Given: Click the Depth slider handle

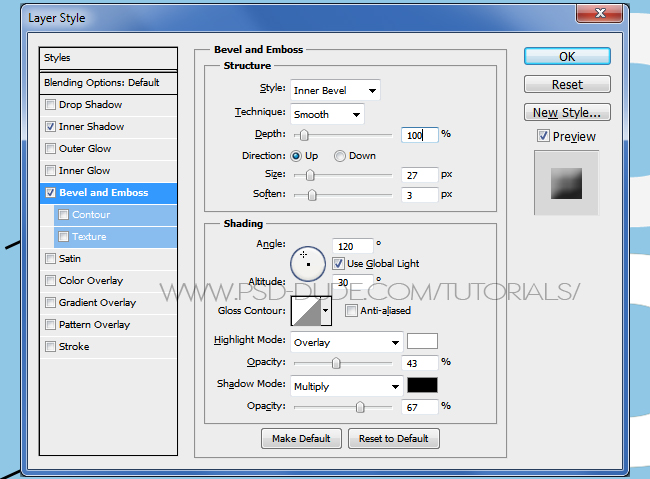Looking at the screenshot, I should coord(304,135).
